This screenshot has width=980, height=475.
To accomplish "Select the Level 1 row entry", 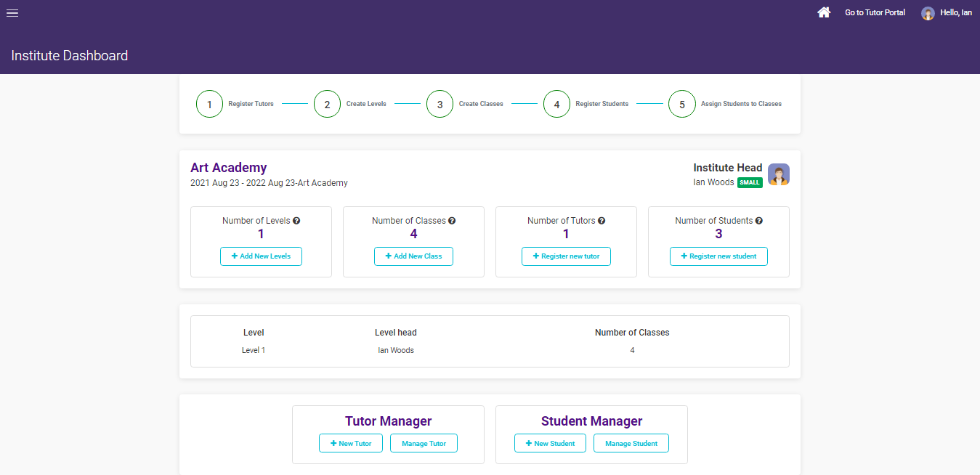I will tap(253, 349).
